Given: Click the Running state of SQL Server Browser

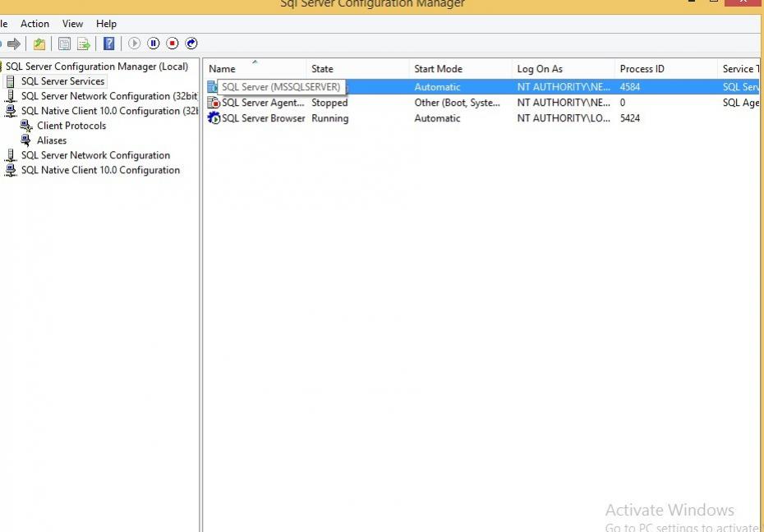Looking at the screenshot, I should click(x=330, y=118).
